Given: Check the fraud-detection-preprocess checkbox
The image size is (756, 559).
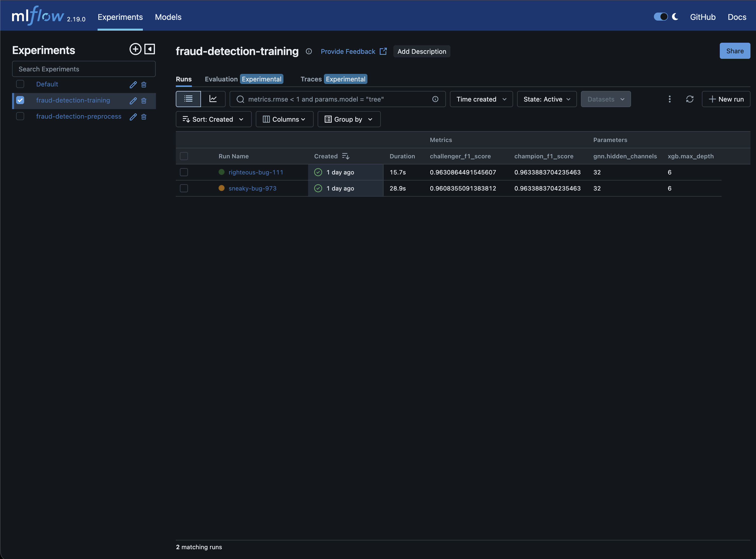Looking at the screenshot, I should 20,116.
